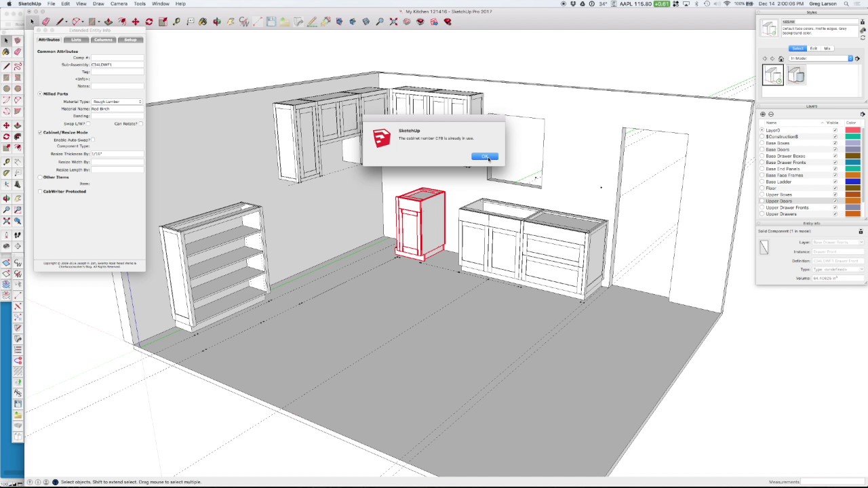Toggle visibility of the Floor layer

point(835,188)
